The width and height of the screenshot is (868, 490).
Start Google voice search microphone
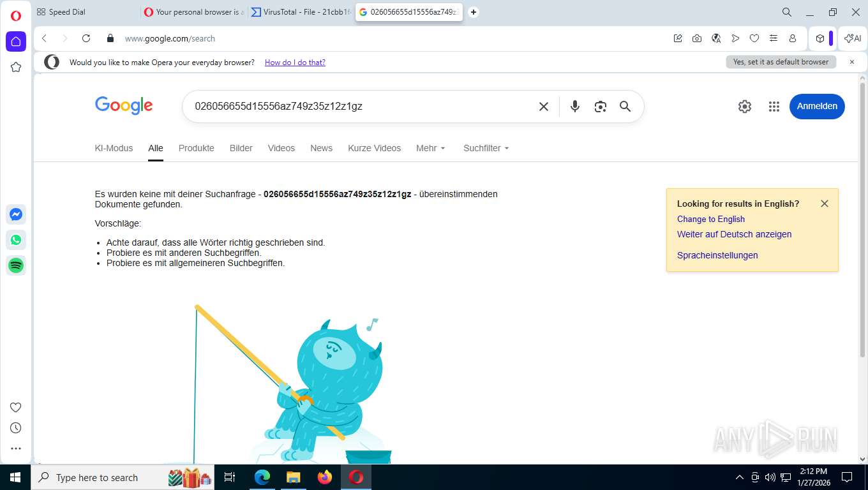tap(575, 107)
